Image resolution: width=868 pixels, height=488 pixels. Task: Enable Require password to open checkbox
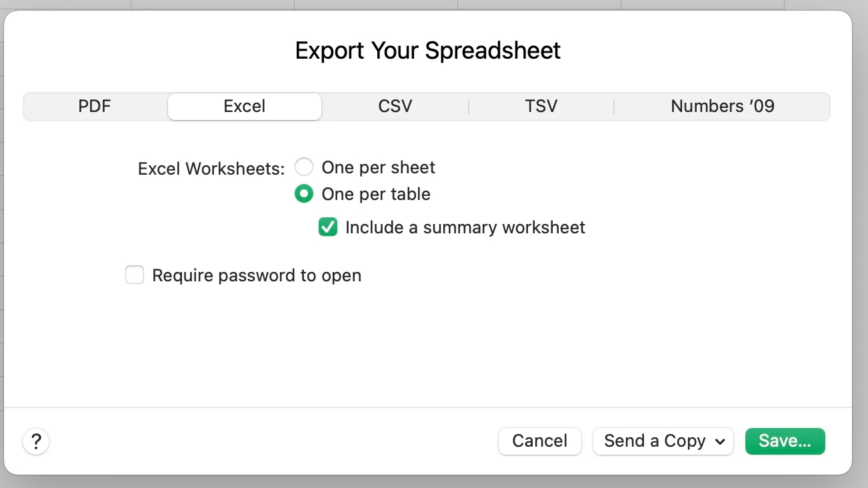[x=135, y=275]
